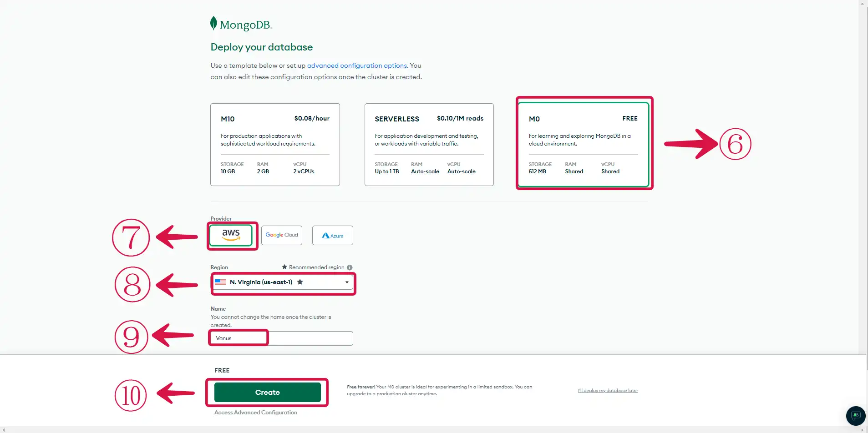
Task: Click the MongoDB leaf logo
Action: pos(213,23)
